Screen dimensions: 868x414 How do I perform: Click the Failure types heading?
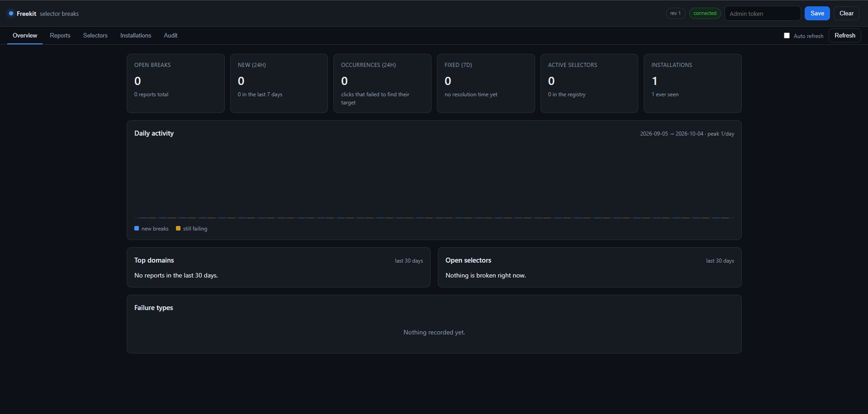click(153, 308)
